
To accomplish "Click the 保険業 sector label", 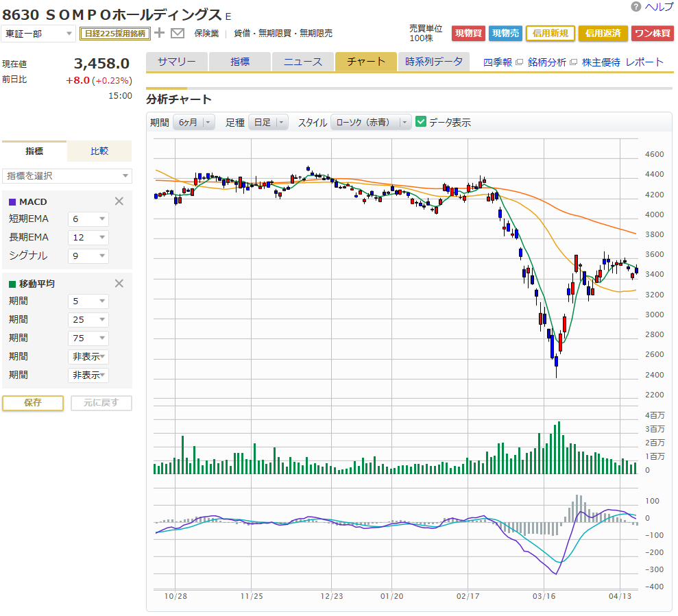I will 206,34.
